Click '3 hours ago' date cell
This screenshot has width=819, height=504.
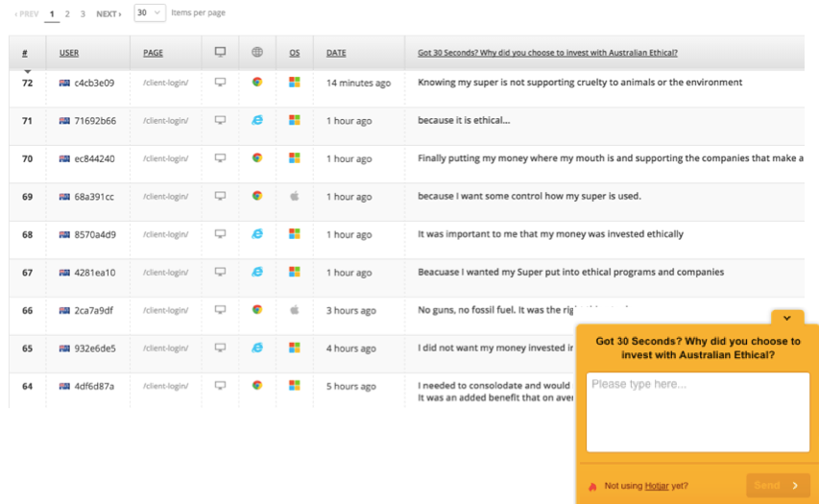tap(351, 310)
